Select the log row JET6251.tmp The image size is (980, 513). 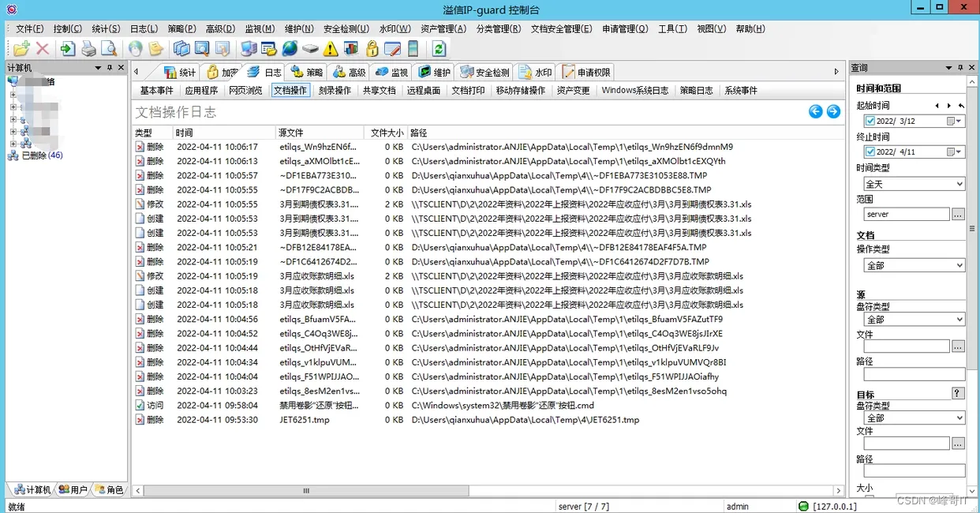(488, 420)
